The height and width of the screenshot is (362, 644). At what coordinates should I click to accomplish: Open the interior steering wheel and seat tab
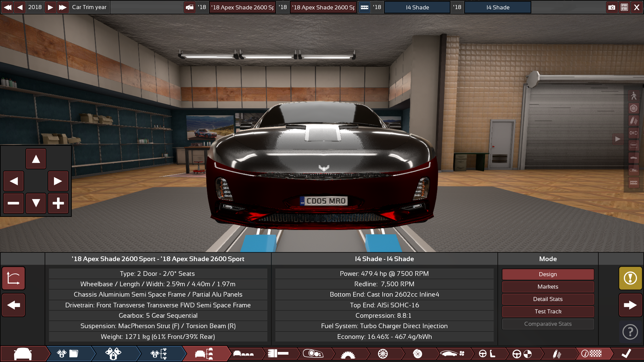coord(487,354)
